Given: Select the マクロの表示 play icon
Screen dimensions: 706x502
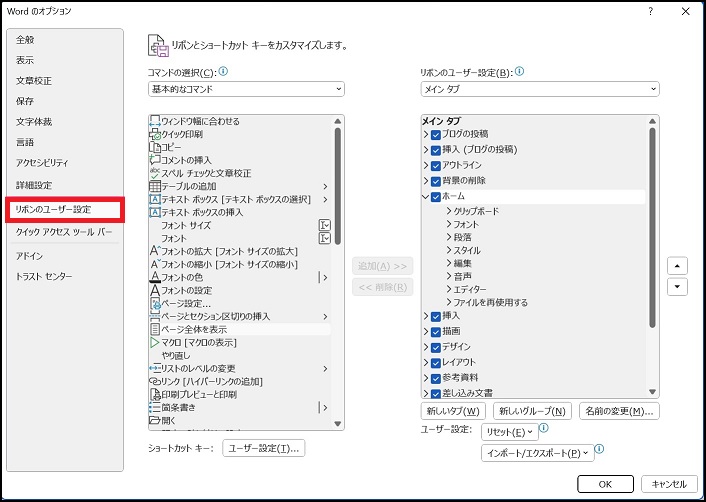Looking at the screenshot, I should coord(155,343).
